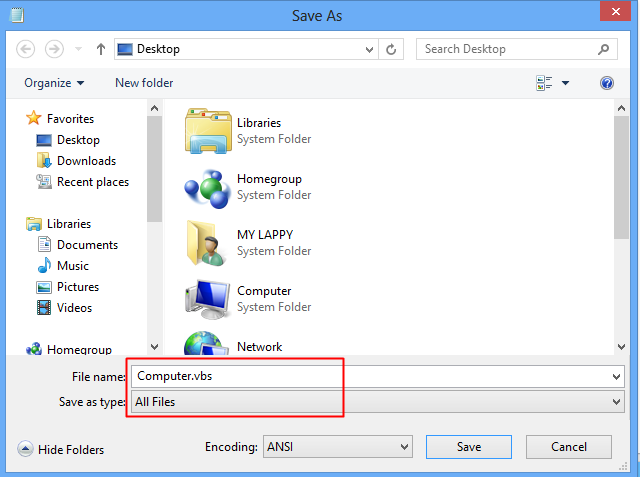Open the Encoding ANSI dropdown
Image resolution: width=640 pixels, height=477 pixels.
(x=338, y=447)
